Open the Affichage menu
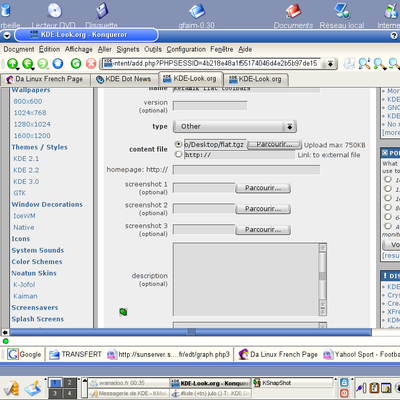Screen dimensions: 400x400 click(x=79, y=49)
